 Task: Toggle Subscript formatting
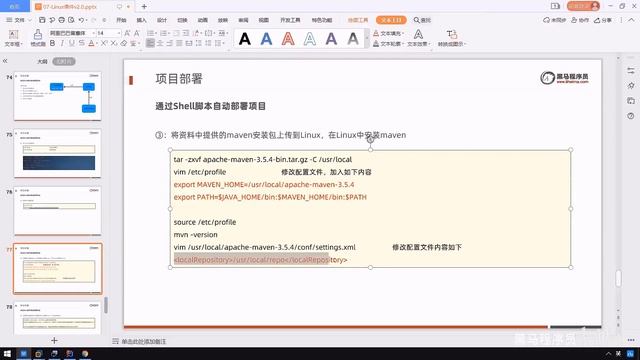[114, 43]
